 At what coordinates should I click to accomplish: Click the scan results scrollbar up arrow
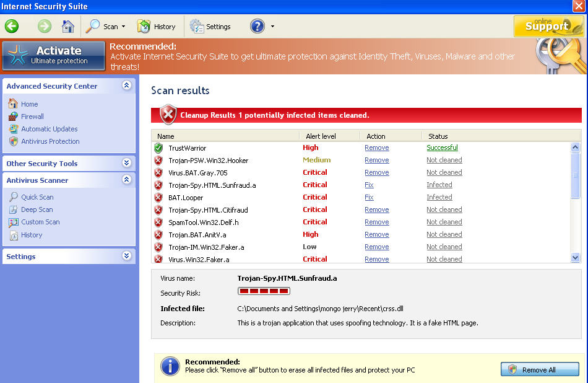pos(575,147)
